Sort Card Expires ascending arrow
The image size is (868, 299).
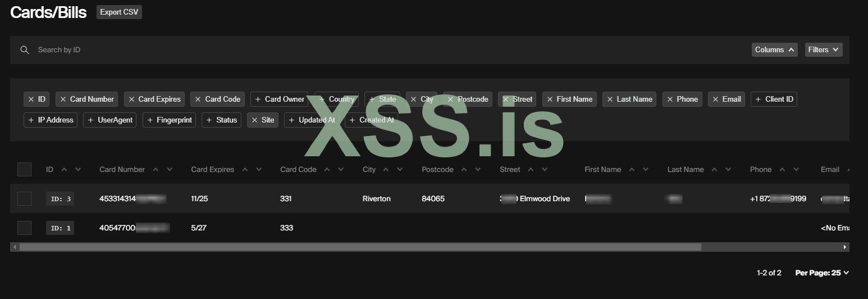click(245, 169)
